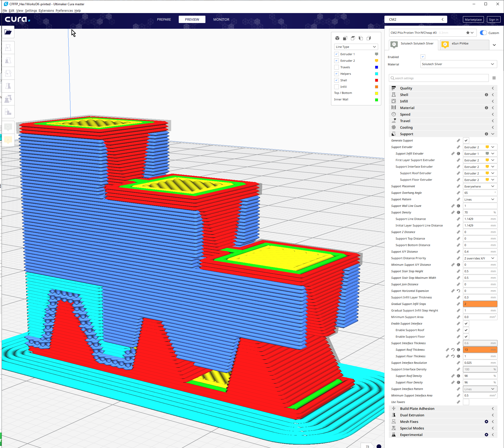
Task: Open the Line Type color scheme dropdown
Action: pos(356,47)
